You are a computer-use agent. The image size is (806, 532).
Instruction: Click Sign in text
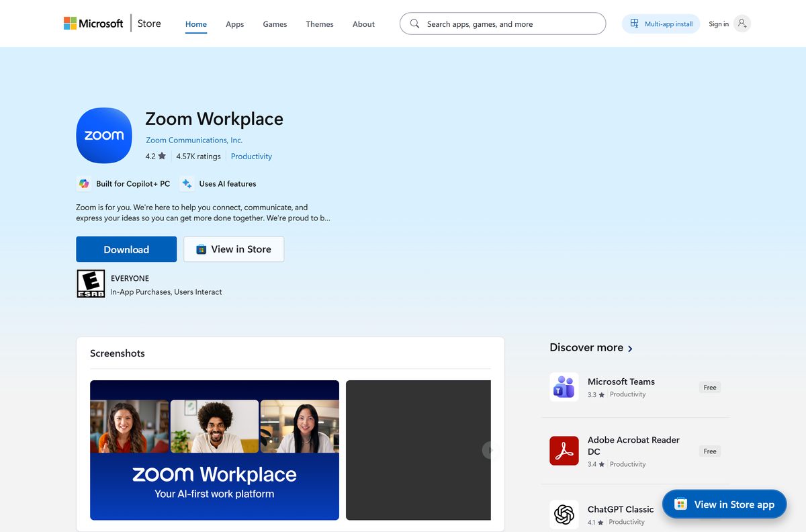pyautogui.click(x=719, y=24)
